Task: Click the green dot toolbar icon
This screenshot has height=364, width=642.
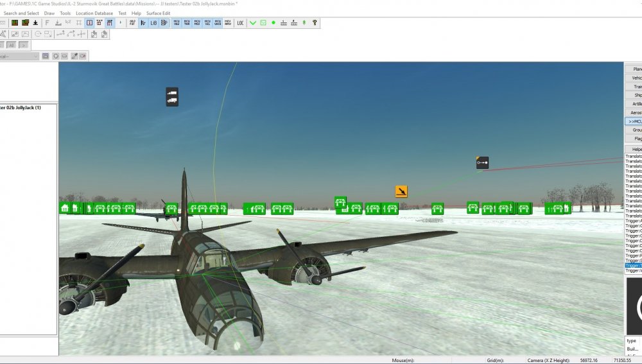Action: tap(273, 23)
